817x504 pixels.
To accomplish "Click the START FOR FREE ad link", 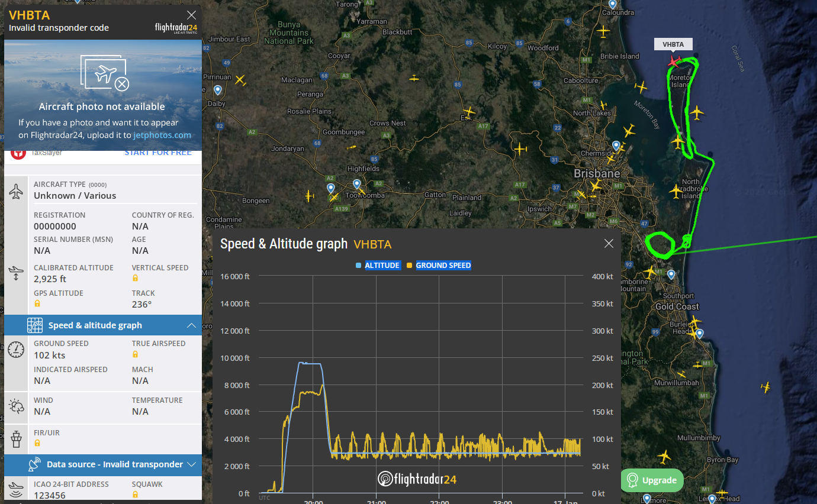I will point(157,153).
